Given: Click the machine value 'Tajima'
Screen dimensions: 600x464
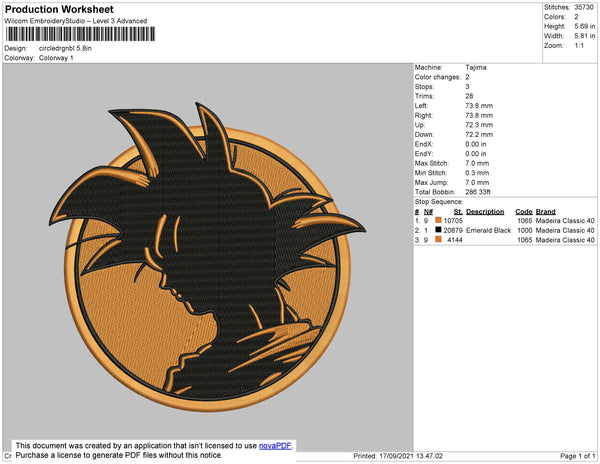Looking at the screenshot, I should click(x=476, y=67).
